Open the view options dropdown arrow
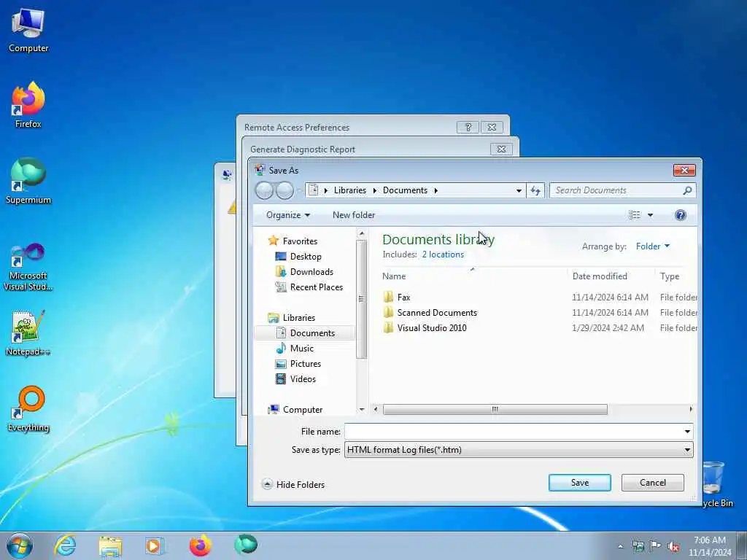Screen dimensions: 747x560 pyautogui.click(x=650, y=215)
